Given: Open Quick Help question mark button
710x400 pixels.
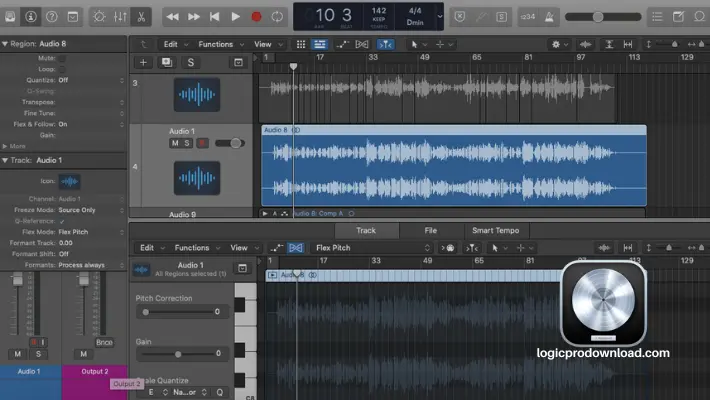Looking at the screenshot, I should (x=52, y=17).
